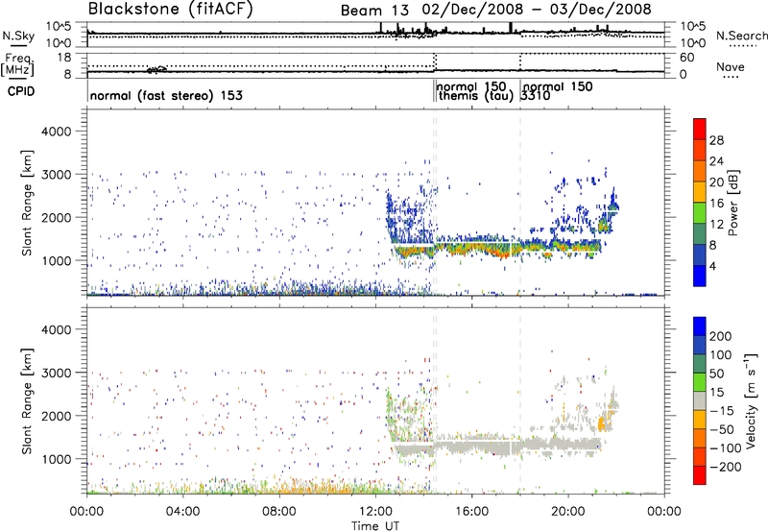Click the dashed 14:30 marker in velocity panel

click(x=435, y=400)
